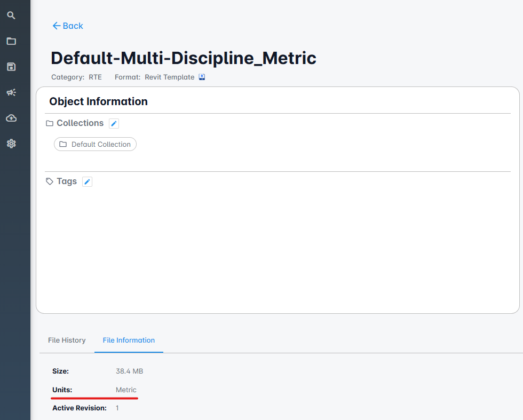Viewport: 523px width, 420px height.
Task: Open the Default Collection chip
Action: (x=95, y=144)
